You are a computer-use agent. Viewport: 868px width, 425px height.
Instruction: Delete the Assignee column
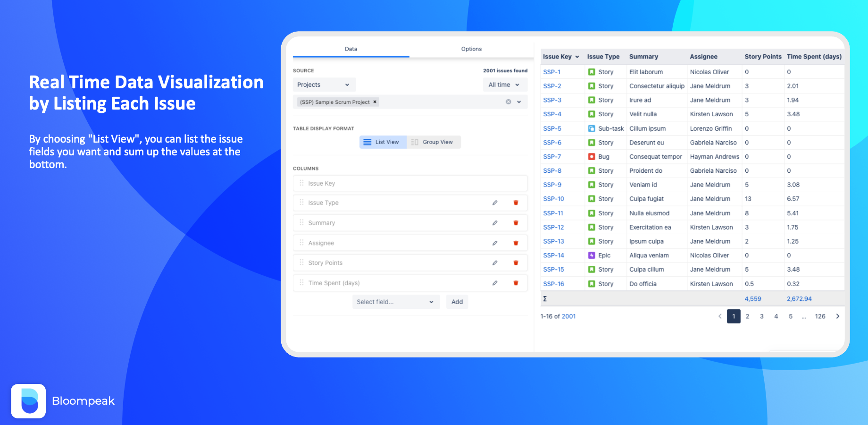[x=516, y=243]
